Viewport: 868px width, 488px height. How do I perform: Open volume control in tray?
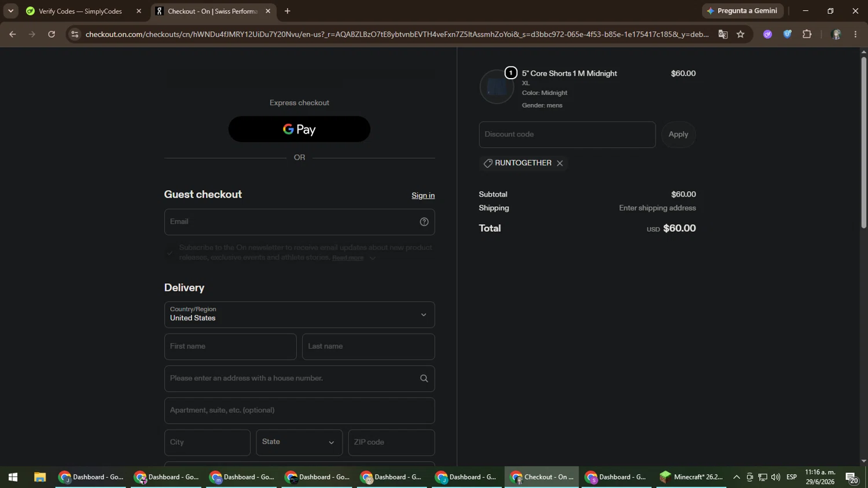pyautogui.click(x=775, y=478)
